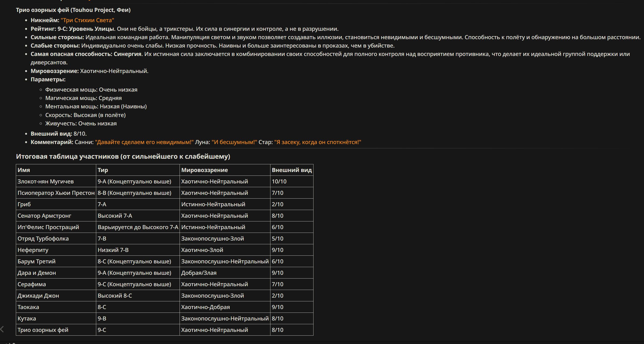The width and height of the screenshot is (644, 344).
Task: Click the 'Хаотично-Добрая' alignment cell
Action: tap(225, 307)
